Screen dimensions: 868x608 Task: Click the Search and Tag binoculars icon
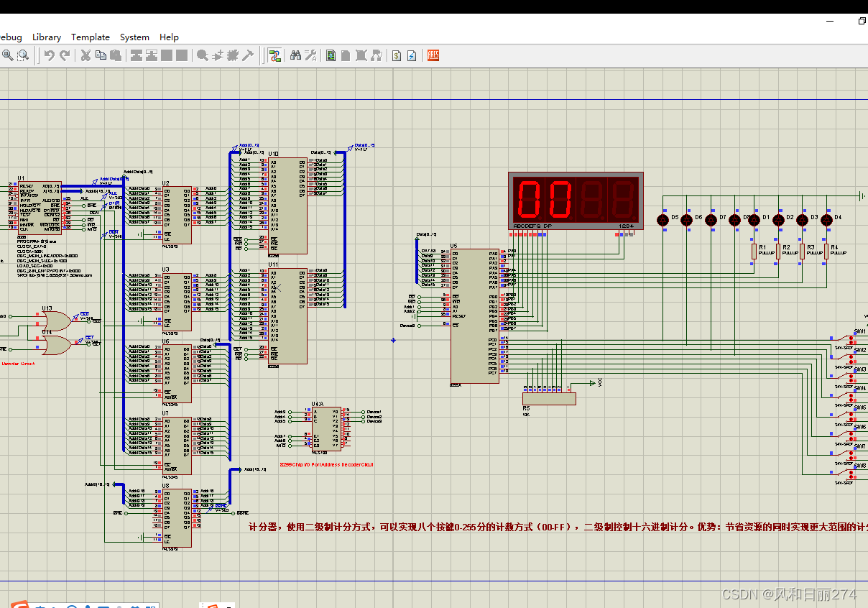tap(295, 55)
